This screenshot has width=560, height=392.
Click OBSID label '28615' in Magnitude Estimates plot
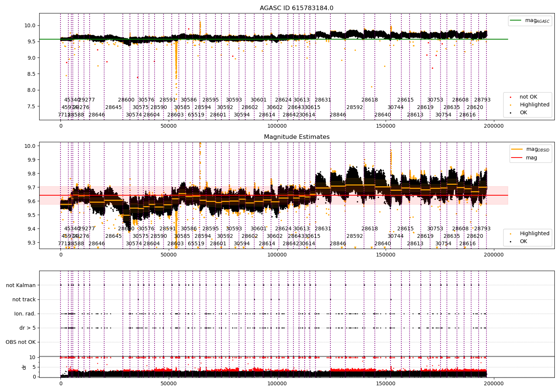405,229
